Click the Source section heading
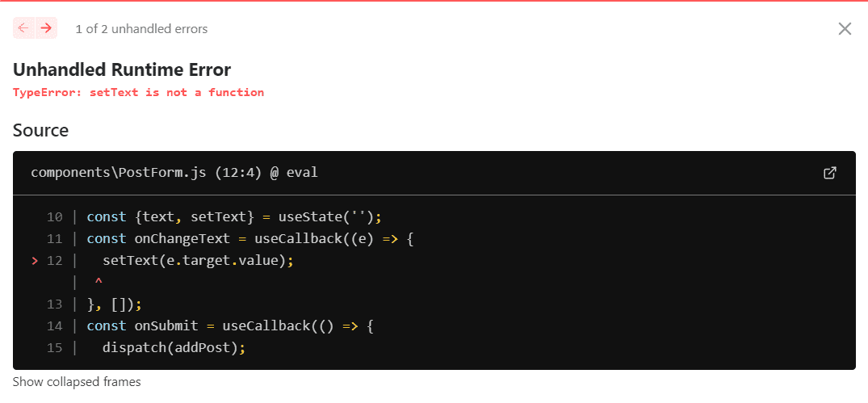 [x=40, y=130]
